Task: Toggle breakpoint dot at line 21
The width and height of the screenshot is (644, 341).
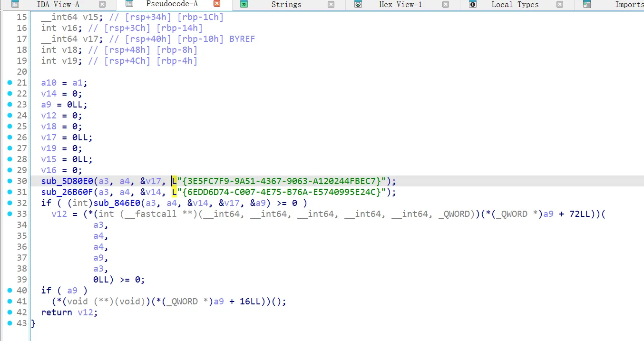Action: pyautogui.click(x=10, y=83)
